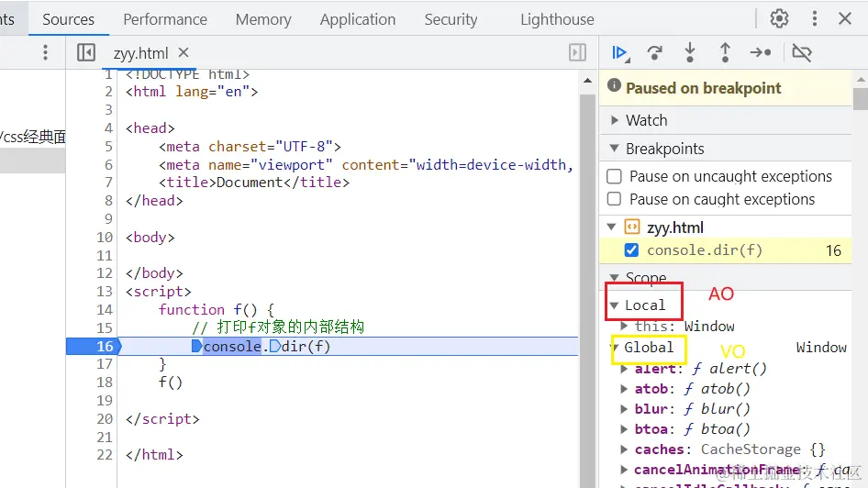
Task: Close the zyy.html file tab
Action: click(x=184, y=52)
